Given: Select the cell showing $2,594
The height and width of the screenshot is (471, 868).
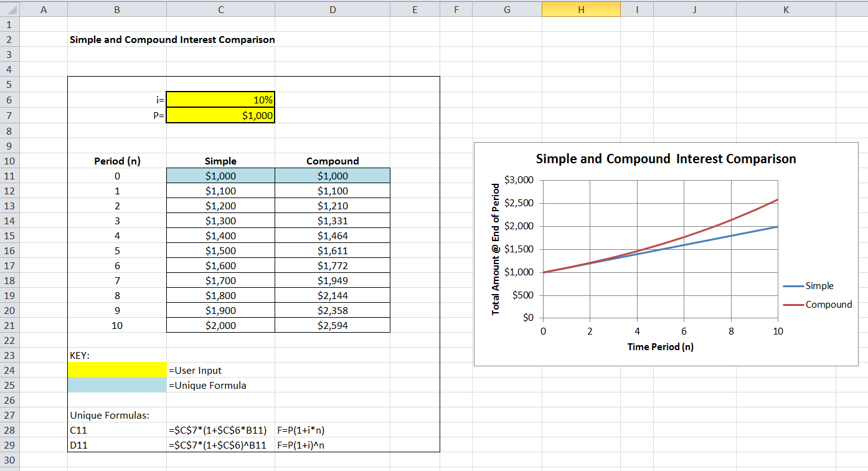Looking at the screenshot, I should [333, 325].
